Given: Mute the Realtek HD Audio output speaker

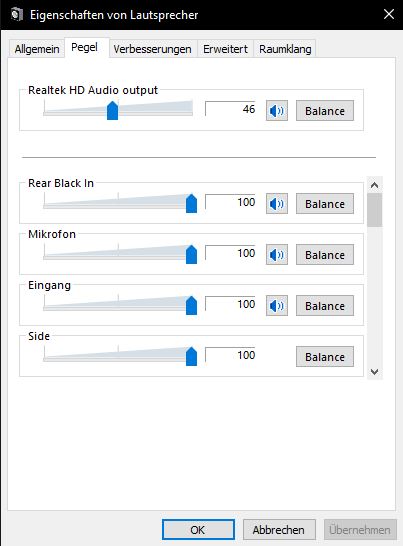Looking at the screenshot, I should [x=277, y=111].
